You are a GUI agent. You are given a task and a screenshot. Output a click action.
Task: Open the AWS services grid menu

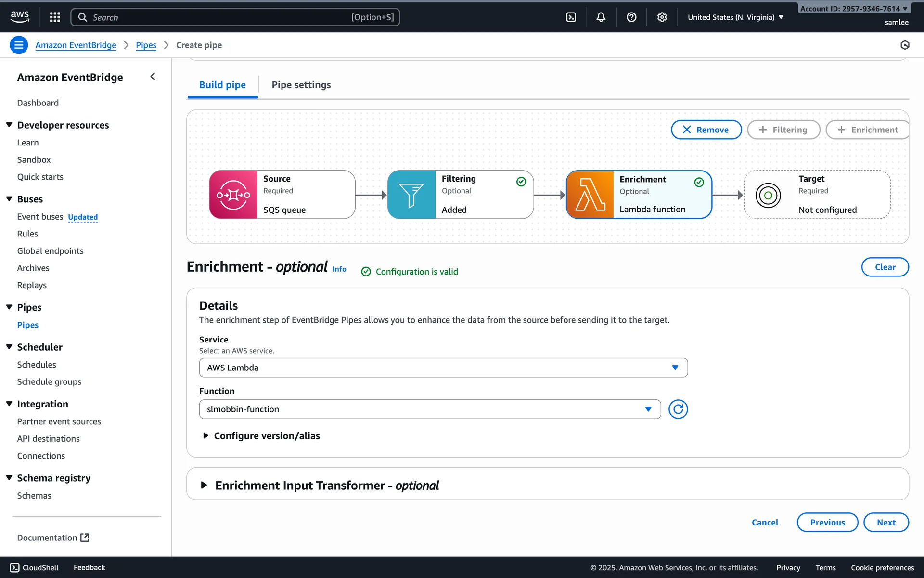point(55,17)
